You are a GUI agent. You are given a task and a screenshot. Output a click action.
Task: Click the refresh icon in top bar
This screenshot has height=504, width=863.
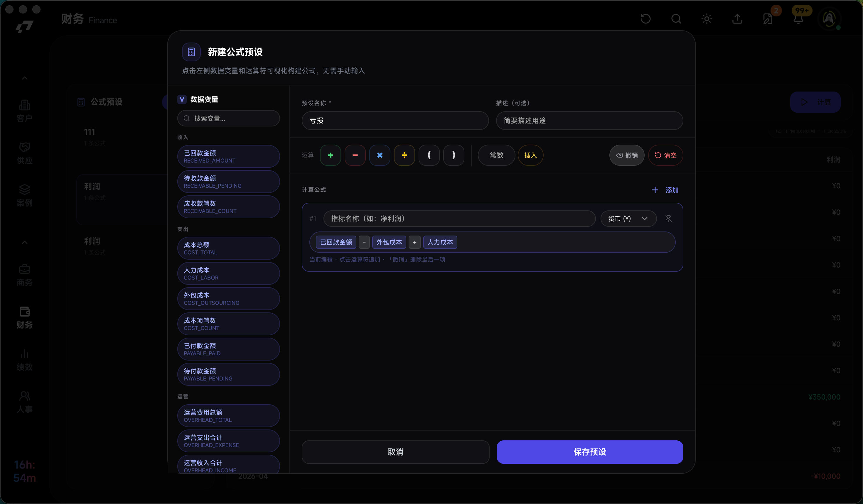645,18
